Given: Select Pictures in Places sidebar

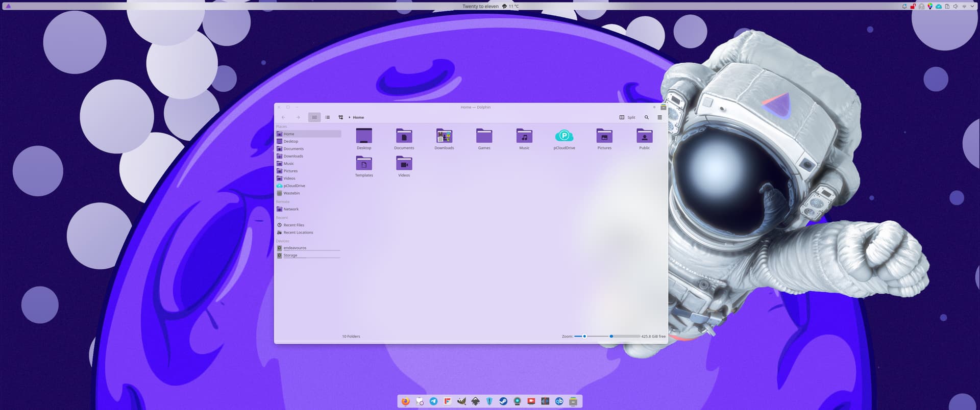Looking at the screenshot, I should click(x=308, y=171).
